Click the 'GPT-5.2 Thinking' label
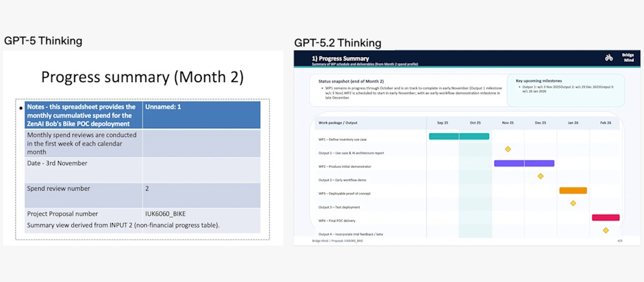The image size is (644, 282). click(337, 43)
